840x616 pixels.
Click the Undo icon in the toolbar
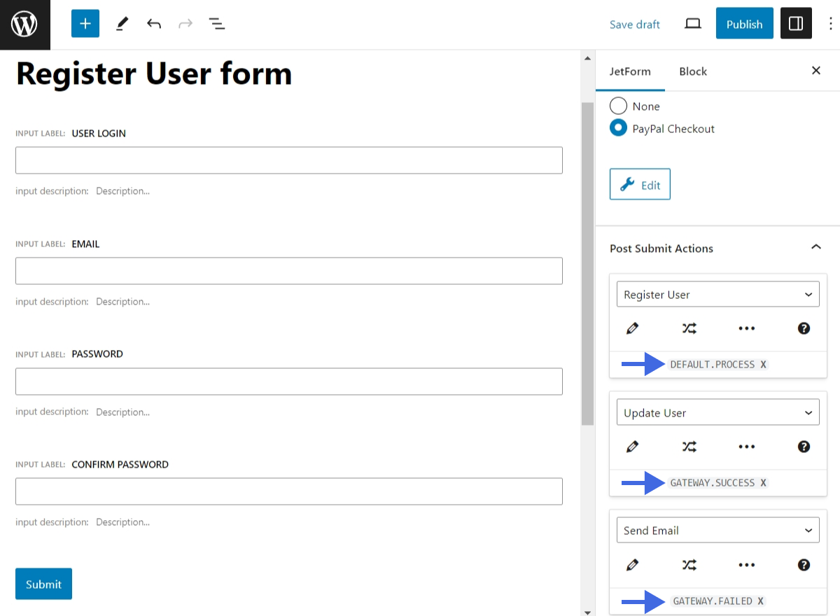(x=153, y=23)
